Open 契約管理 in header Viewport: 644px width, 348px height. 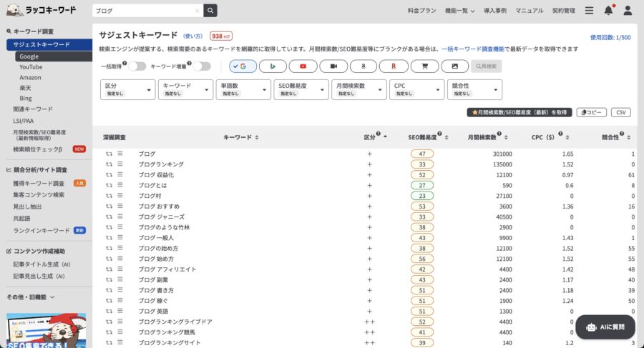564,11
